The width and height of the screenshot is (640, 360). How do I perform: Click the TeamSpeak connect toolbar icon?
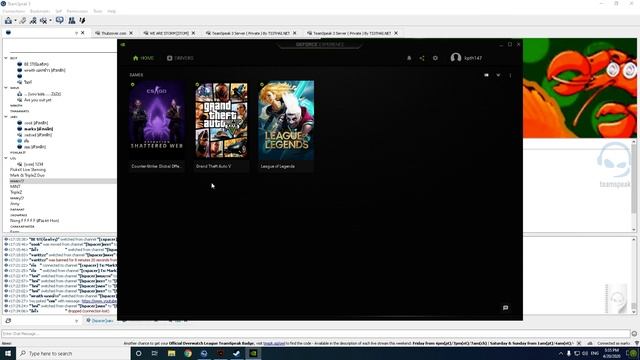point(8,20)
